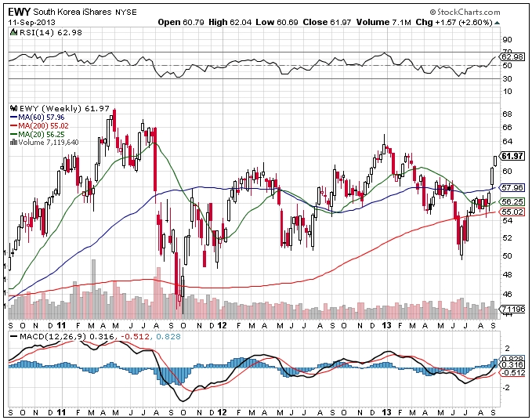This screenshot has width=532, height=420.
Task: Click the StockCharts.com attribution text
Action: 465,13
